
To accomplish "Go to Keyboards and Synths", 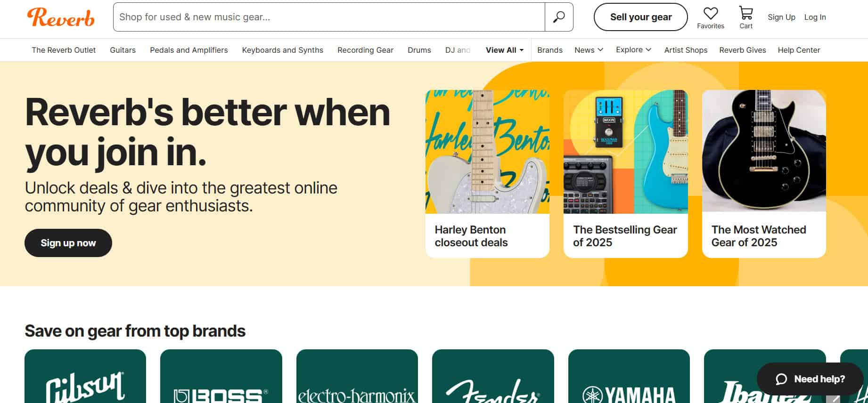I will point(282,50).
